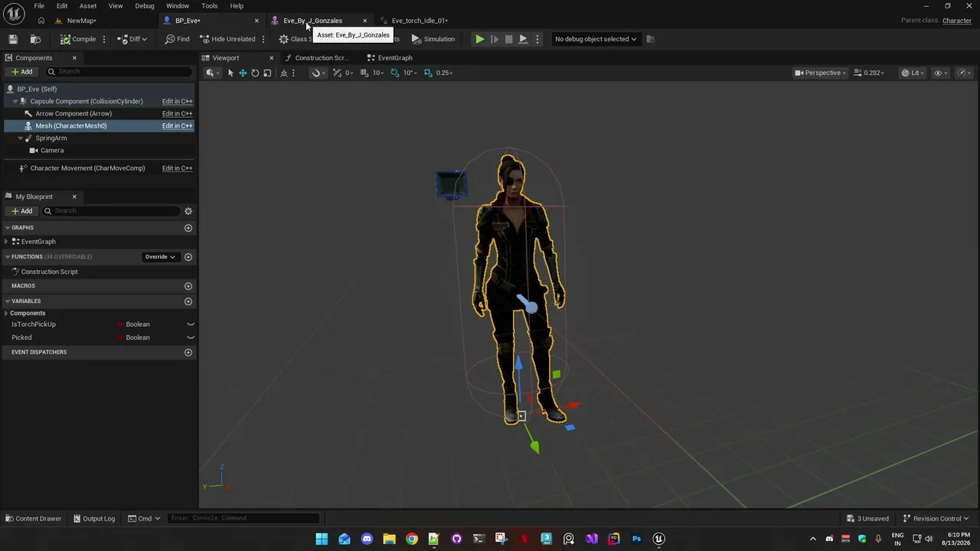
Task: Click Edit in C++ for Character Movement
Action: [x=177, y=168]
